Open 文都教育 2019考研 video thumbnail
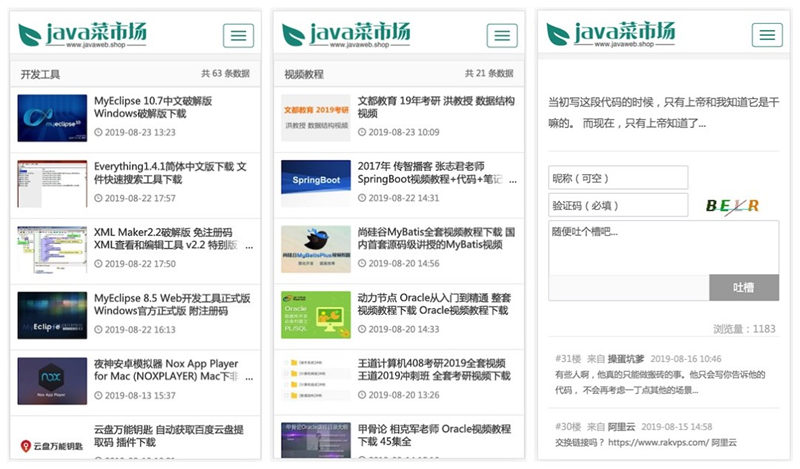This screenshot has height=469, width=800. click(x=316, y=118)
